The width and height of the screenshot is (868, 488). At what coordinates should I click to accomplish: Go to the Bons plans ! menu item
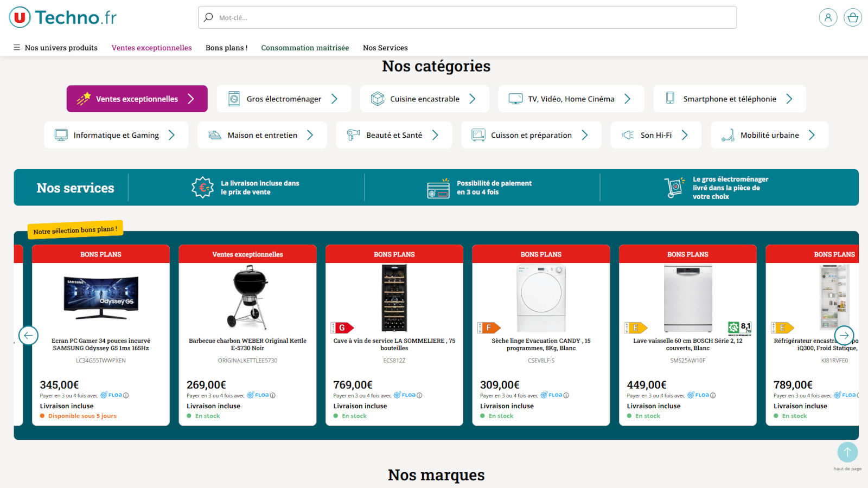click(226, 48)
